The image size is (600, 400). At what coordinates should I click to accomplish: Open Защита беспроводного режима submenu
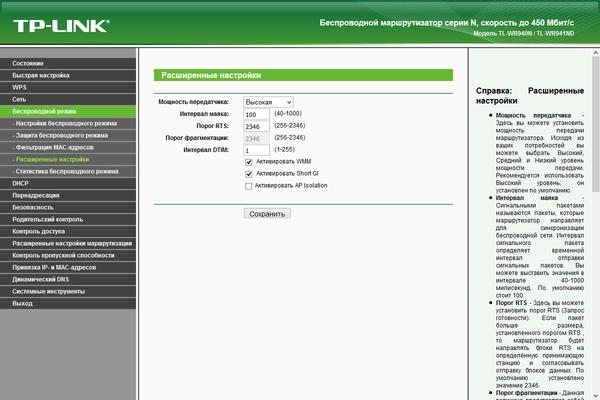[68, 136]
